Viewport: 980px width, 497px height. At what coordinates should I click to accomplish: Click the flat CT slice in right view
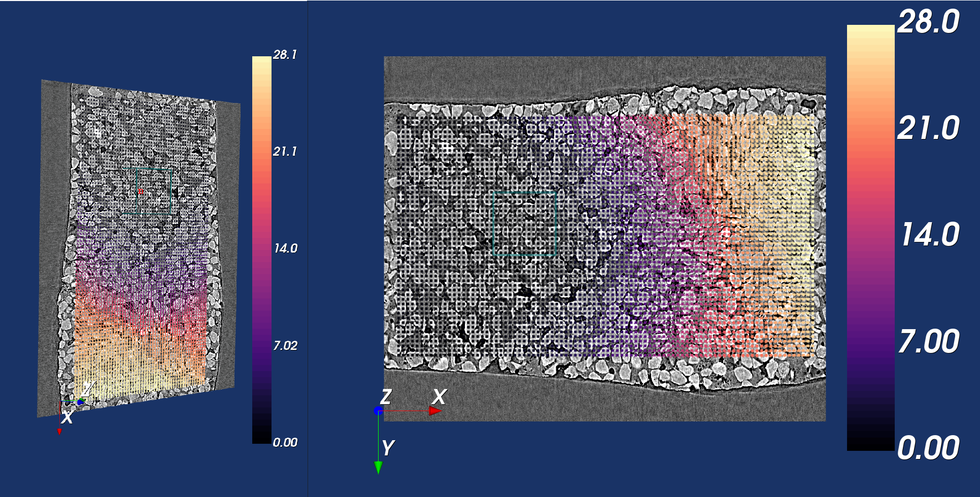click(604, 238)
